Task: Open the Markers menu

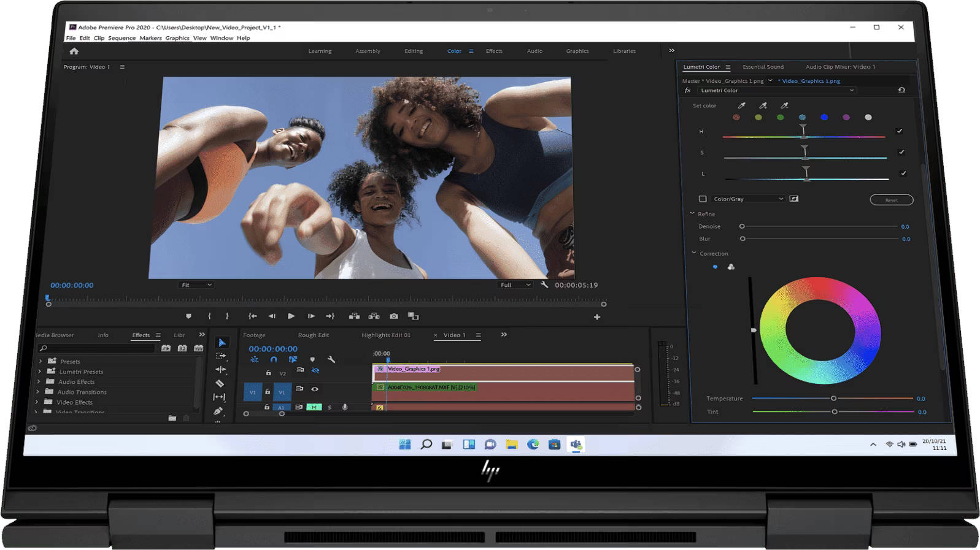Action: click(x=150, y=38)
